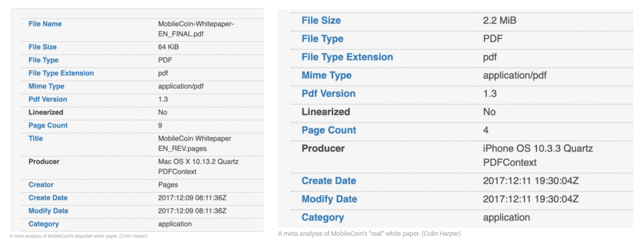
Task: Click the left metadata screenshot's Linearized row
Action: [46, 113]
